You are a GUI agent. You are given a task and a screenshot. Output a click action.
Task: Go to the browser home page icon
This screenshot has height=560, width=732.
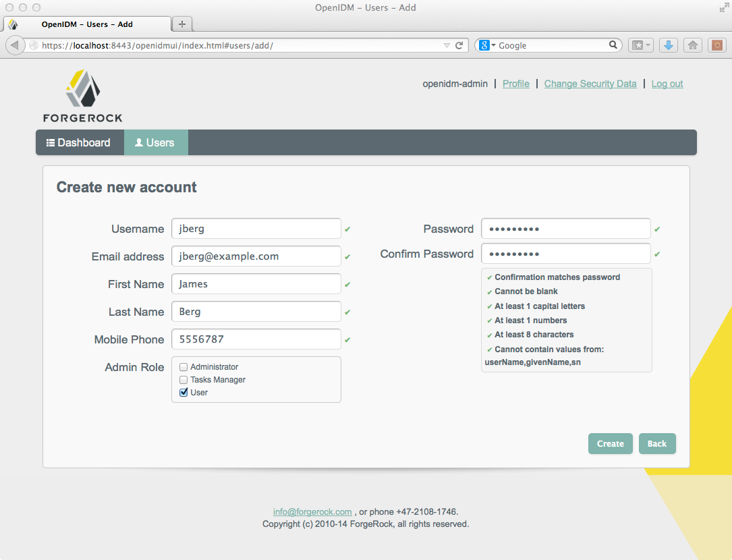coord(693,45)
